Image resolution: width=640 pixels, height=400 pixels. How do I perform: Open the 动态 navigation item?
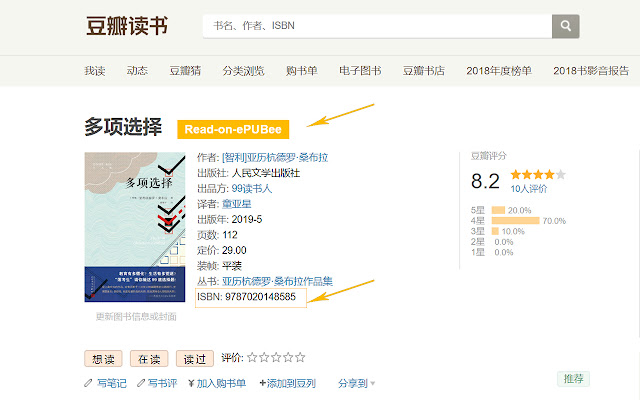click(137, 71)
